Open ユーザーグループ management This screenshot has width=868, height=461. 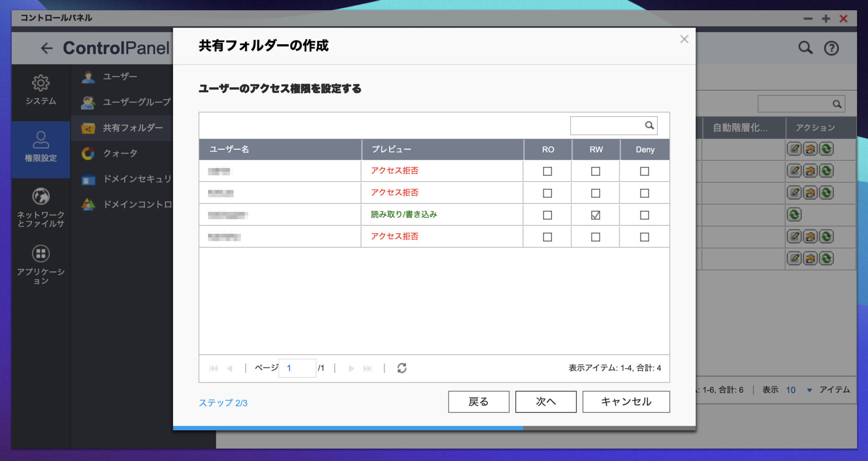(x=89, y=102)
